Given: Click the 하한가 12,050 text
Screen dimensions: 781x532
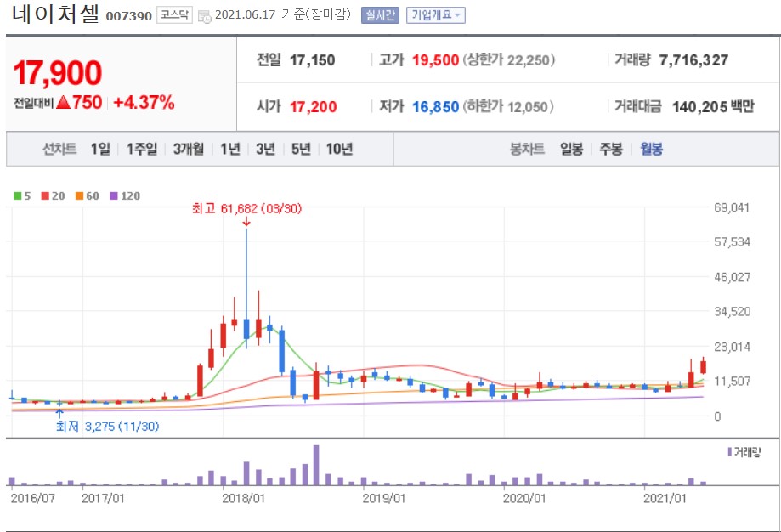Looking at the screenshot, I should tap(508, 106).
